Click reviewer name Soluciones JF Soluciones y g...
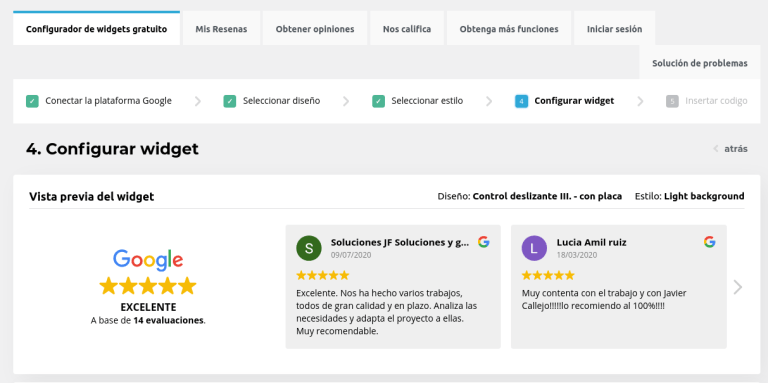Viewport: 768px width, 383px height. click(400, 242)
